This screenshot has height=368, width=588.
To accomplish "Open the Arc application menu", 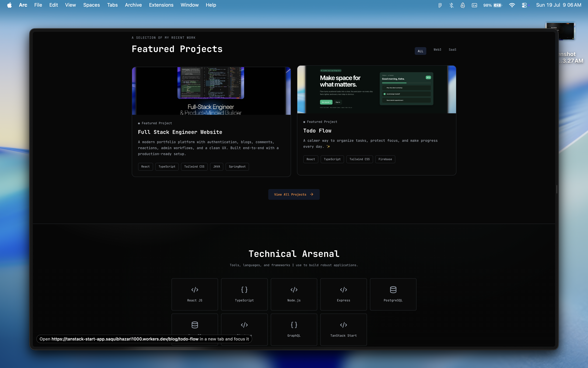I will [23, 5].
